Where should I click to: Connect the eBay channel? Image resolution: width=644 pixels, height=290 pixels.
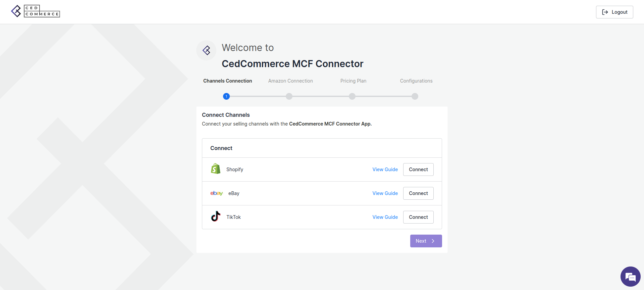coord(418,193)
